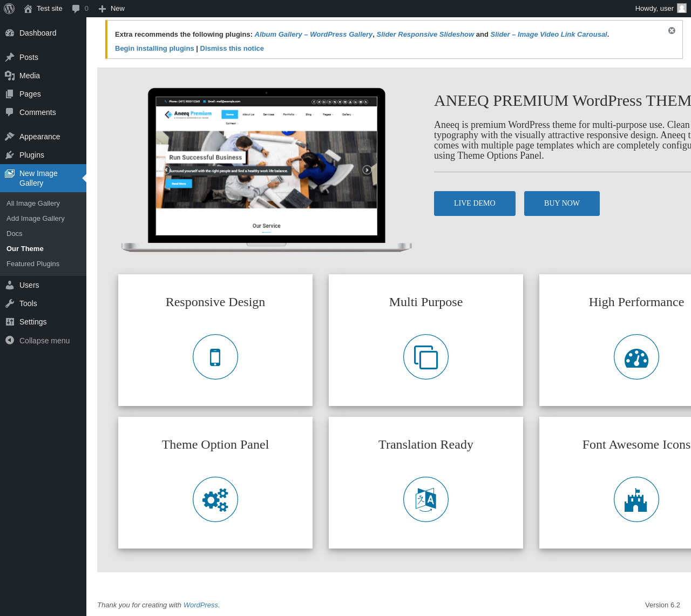This screenshot has width=691, height=616.
Task: Click the Aneeq theme laptop preview image
Action: point(267,170)
